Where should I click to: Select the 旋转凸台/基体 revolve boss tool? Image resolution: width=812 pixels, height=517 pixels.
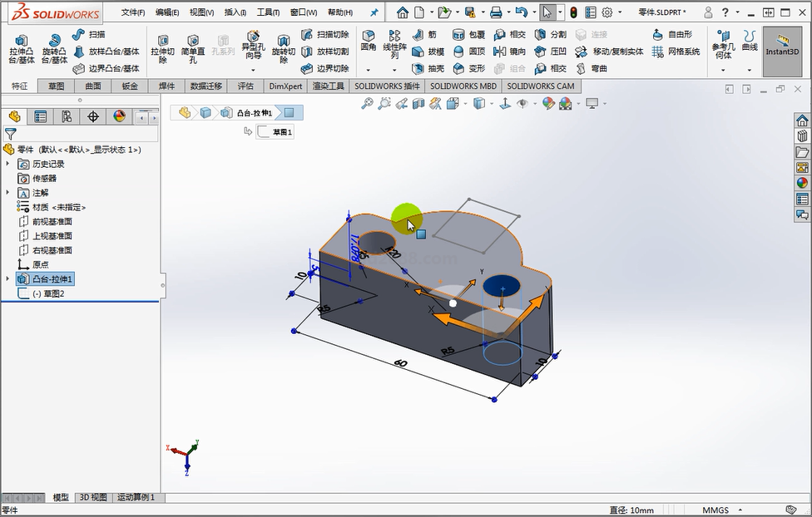[55, 48]
